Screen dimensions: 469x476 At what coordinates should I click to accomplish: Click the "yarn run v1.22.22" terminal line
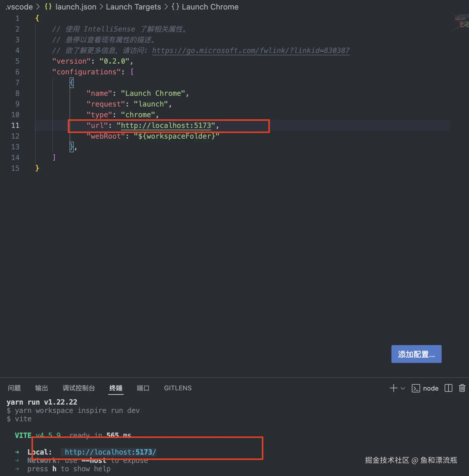pyautogui.click(x=42, y=402)
